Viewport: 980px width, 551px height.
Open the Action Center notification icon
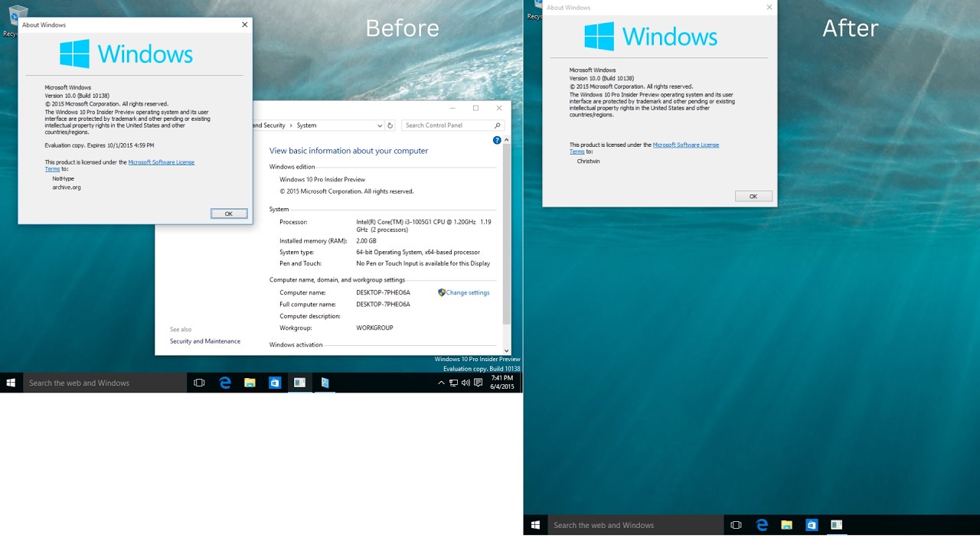point(477,383)
